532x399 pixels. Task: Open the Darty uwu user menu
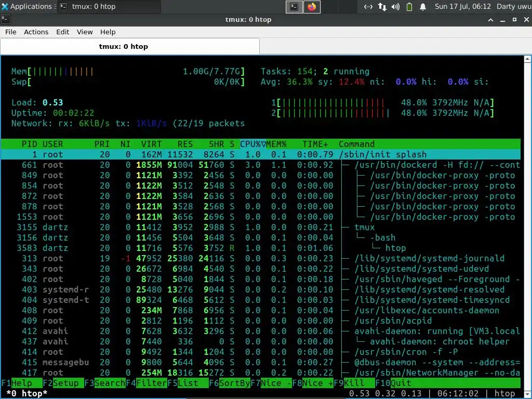click(514, 6)
